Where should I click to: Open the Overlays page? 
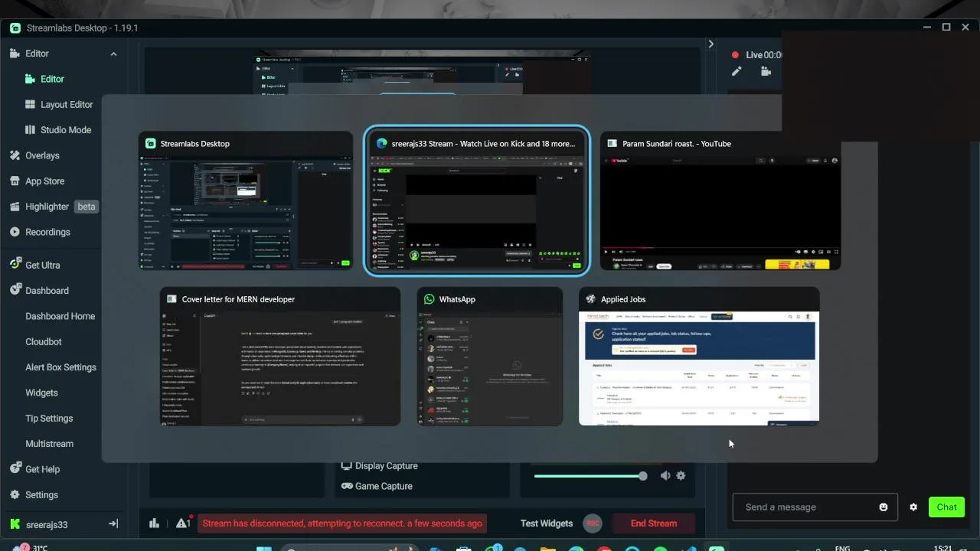(34, 155)
